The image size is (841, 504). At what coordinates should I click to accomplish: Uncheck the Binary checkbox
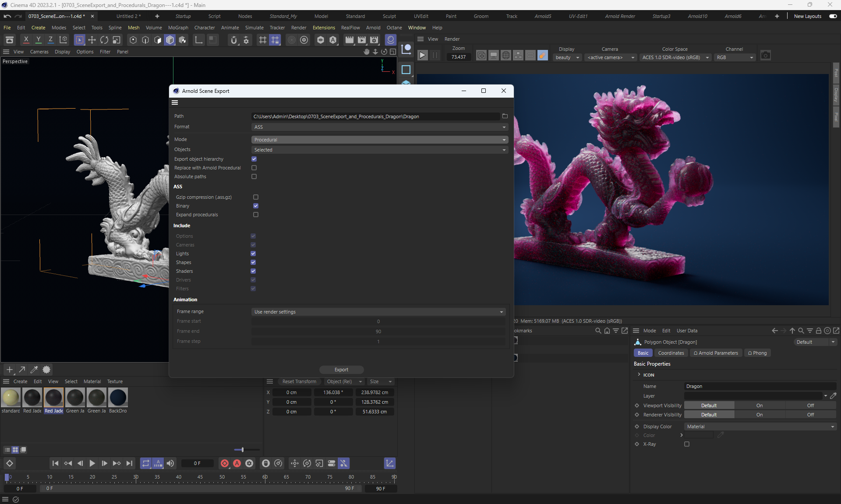point(256,206)
